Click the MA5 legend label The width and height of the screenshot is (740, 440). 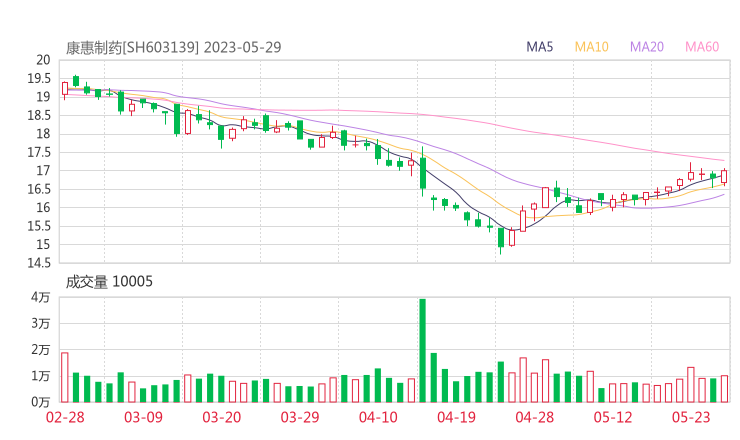pyautogui.click(x=539, y=47)
